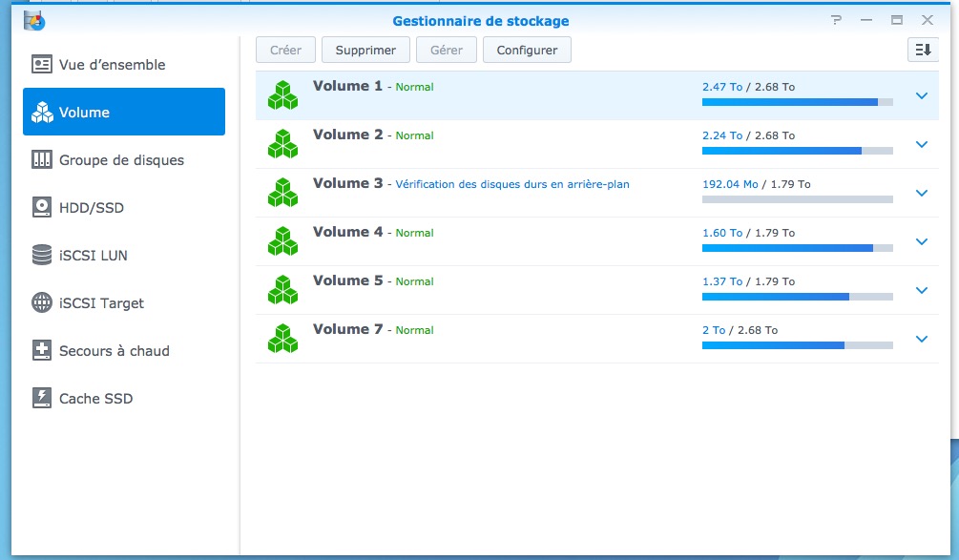Switch to the Volume sidebar tab
Viewport: 959px width, 560px height.
click(124, 113)
